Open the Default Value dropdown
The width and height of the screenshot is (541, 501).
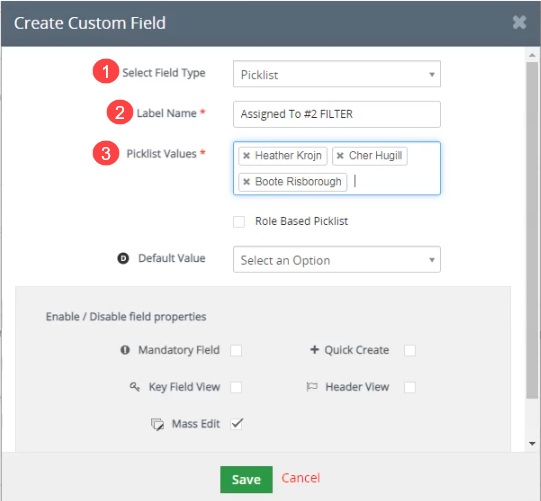(337, 259)
